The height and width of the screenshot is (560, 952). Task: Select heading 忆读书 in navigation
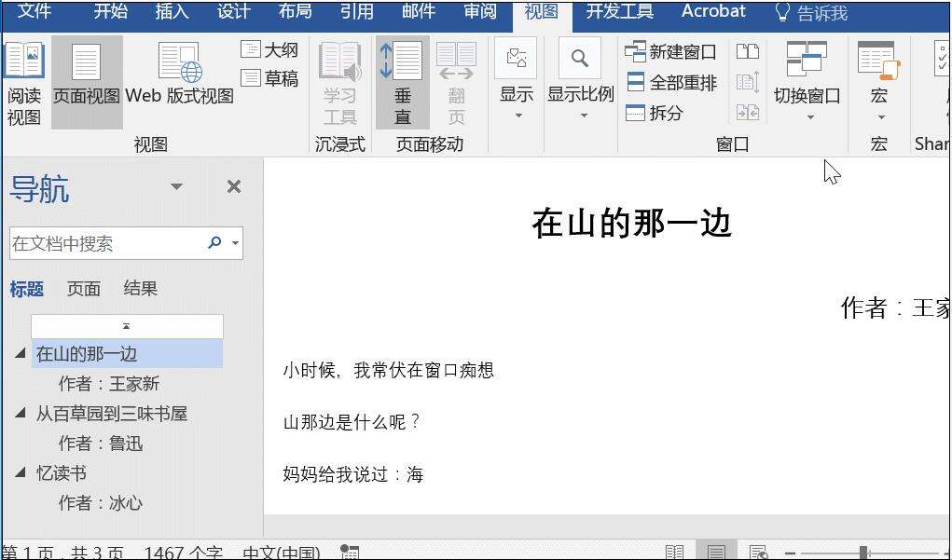point(62,473)
